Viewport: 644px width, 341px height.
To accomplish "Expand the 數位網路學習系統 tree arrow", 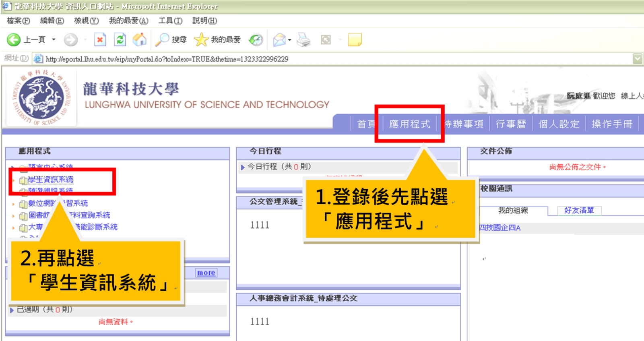I will pos(13,204).
